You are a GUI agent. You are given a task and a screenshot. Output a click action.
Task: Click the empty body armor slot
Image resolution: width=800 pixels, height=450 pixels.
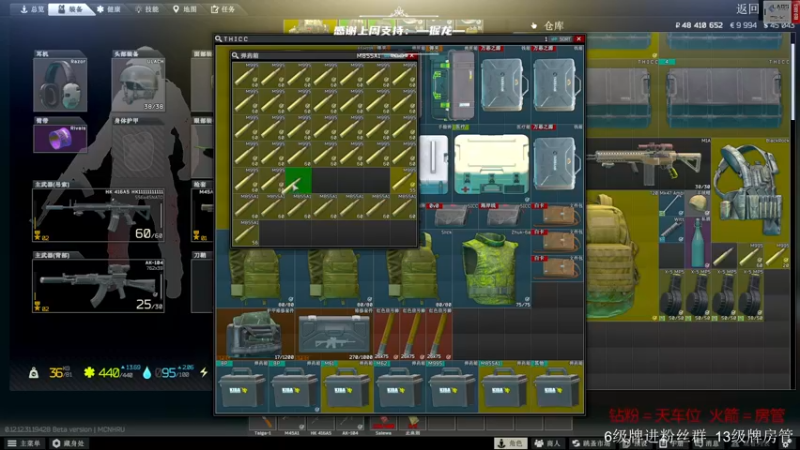(x=138, y=151)
